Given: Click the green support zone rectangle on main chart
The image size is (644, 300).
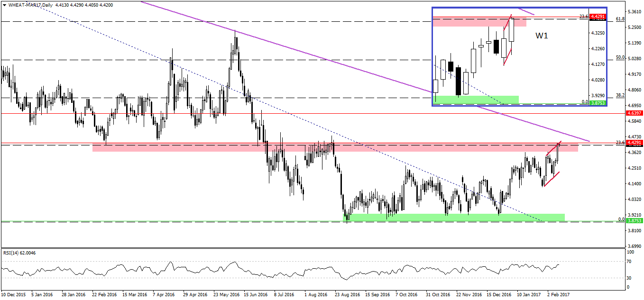Looking at the screenshot, I should [x=451, y=217].
